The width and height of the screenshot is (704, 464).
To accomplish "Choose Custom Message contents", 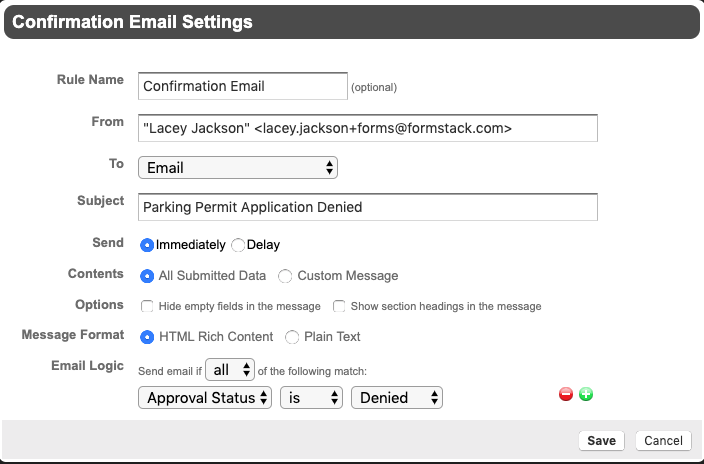I will [285, 276].
